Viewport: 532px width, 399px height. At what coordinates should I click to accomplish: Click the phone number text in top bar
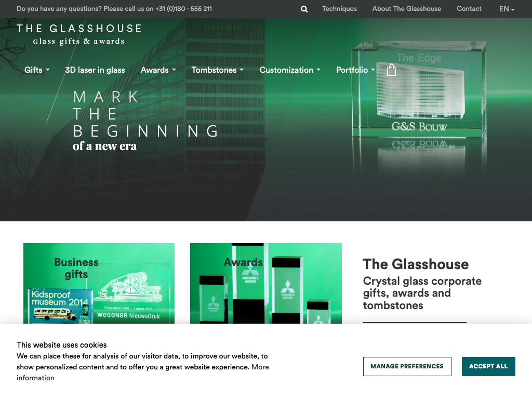click(183, 9)
